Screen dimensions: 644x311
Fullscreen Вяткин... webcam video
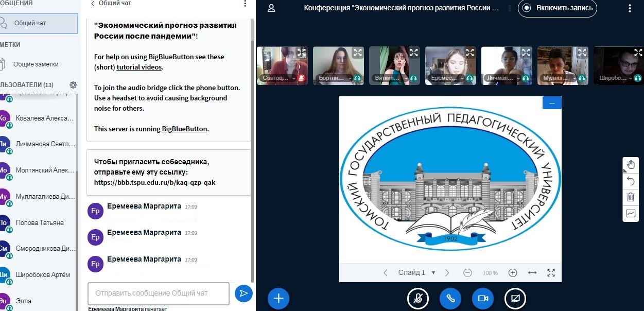point(414,52)
